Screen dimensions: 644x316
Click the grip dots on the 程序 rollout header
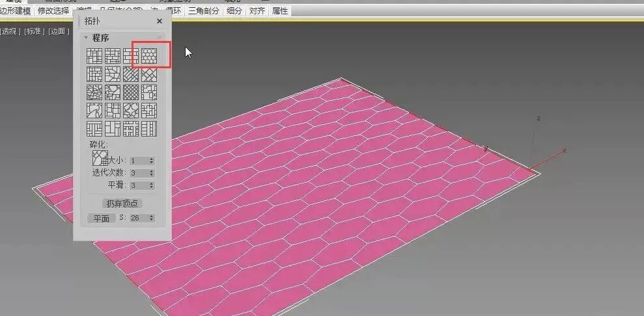[160, 38]
